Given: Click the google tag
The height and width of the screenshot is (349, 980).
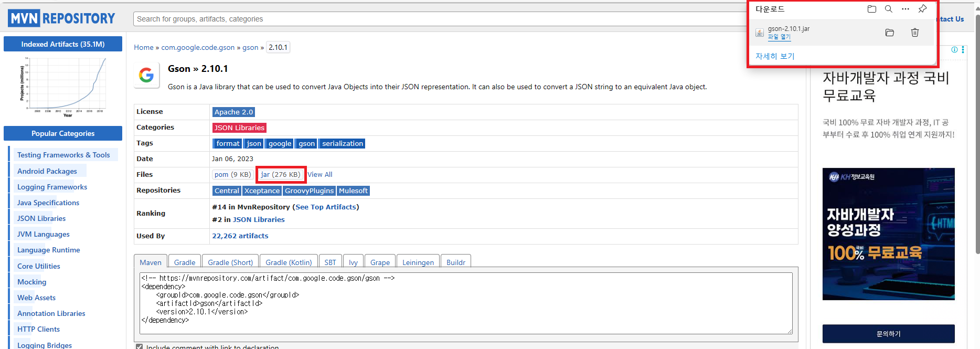Looking at the screenshot, I should (x=280, y=143).
